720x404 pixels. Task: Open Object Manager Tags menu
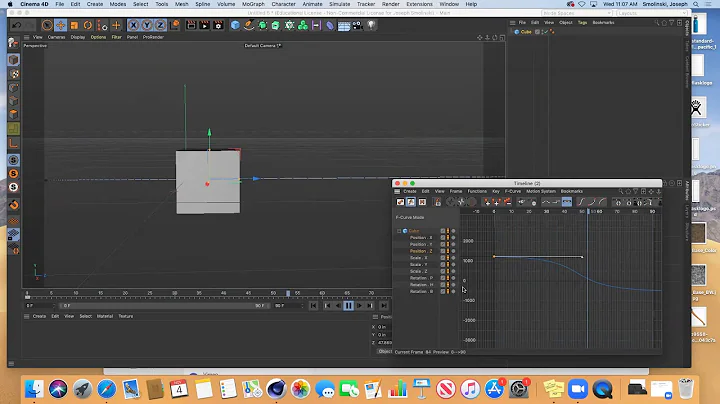click(582, 22)
